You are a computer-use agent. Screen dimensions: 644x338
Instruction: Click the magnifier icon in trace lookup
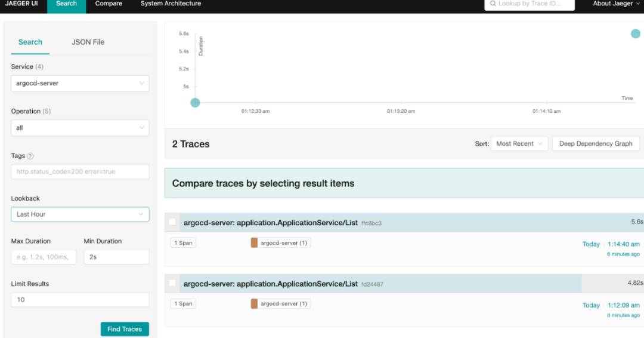(x=493, y=4)
